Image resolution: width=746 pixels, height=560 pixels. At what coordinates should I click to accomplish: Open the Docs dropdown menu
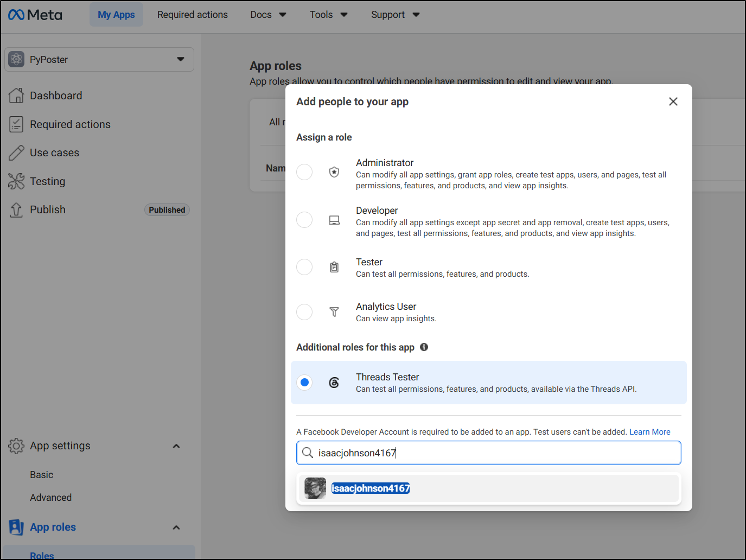coord(268,15)
